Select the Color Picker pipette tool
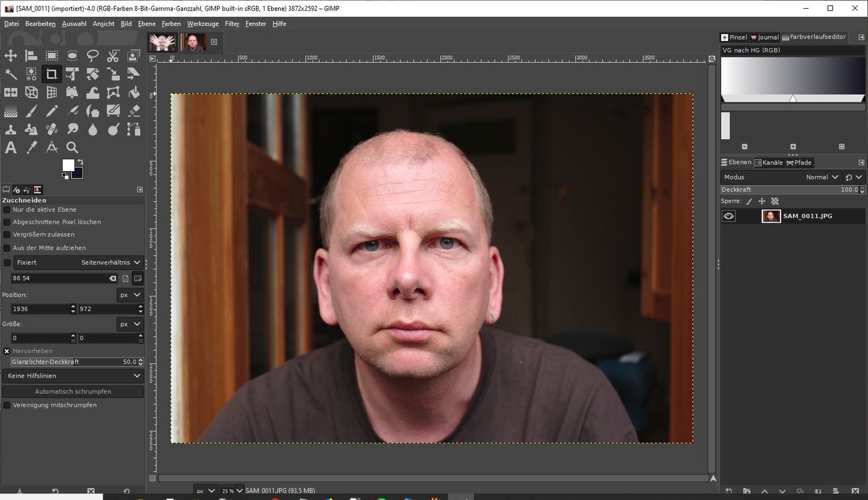 point(31,148)
